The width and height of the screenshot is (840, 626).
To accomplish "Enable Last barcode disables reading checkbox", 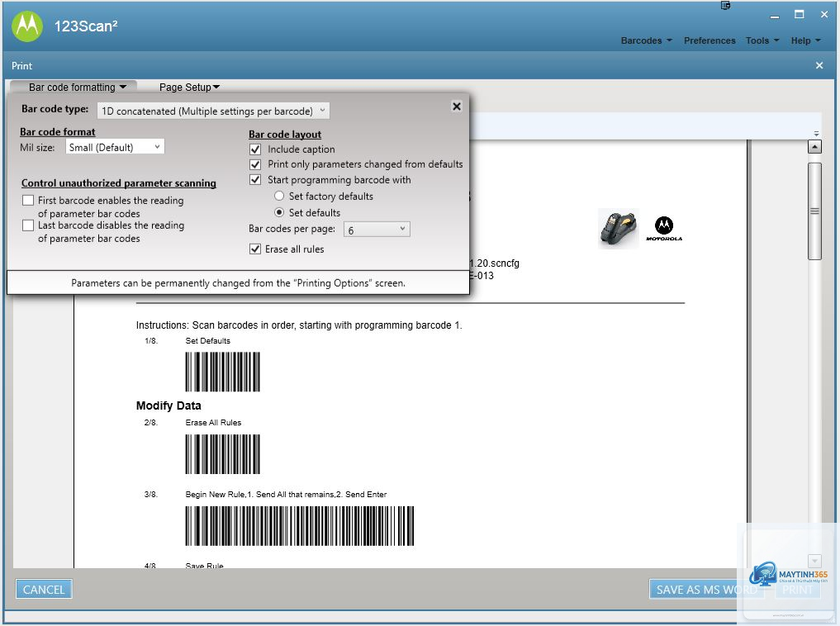I will pos(28,225).
